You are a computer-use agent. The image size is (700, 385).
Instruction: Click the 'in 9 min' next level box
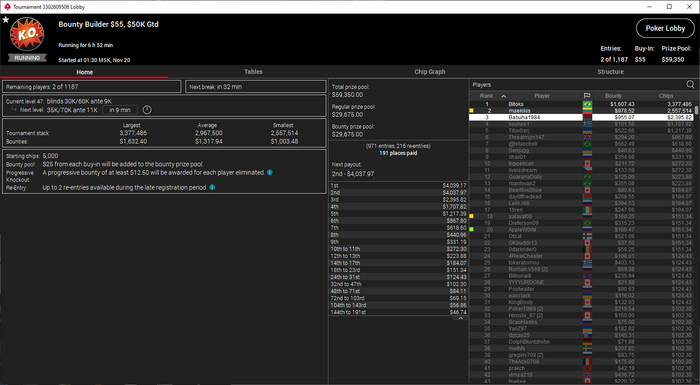tap(120, 110)
